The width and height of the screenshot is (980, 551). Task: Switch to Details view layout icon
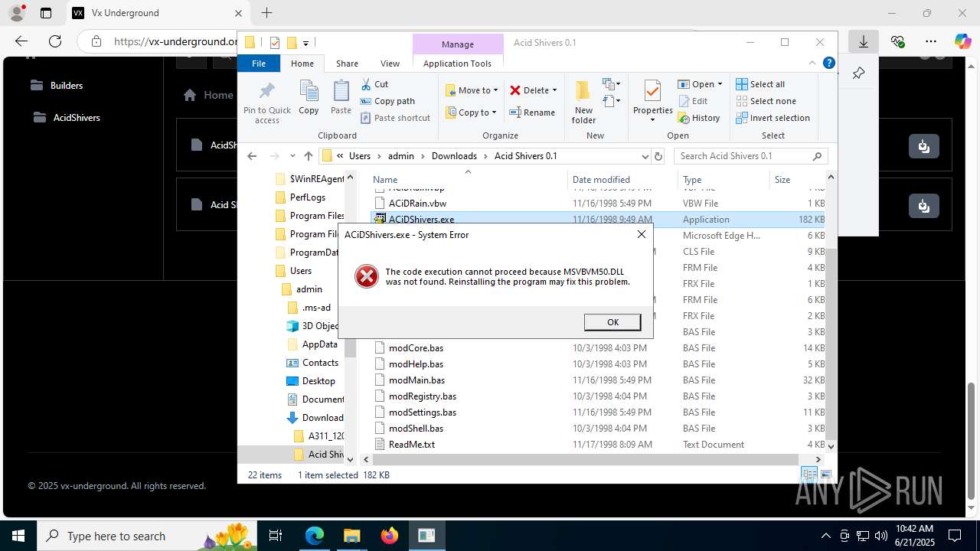pos(810,475)
